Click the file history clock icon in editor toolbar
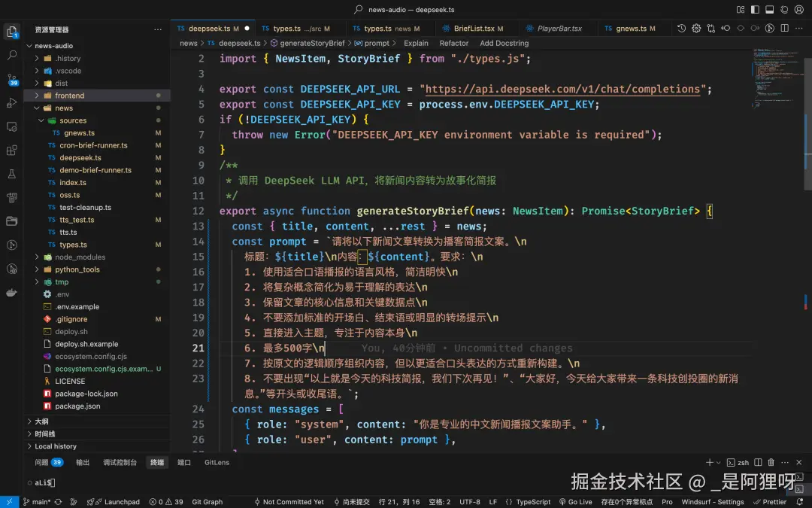This screenshot has height=508, width=812. pos(681,29)
